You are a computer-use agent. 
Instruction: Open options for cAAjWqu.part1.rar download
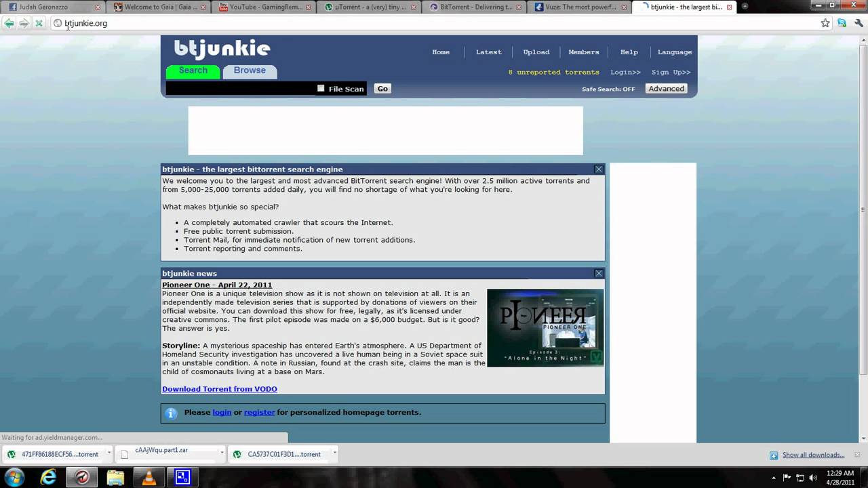click(222, 454)
